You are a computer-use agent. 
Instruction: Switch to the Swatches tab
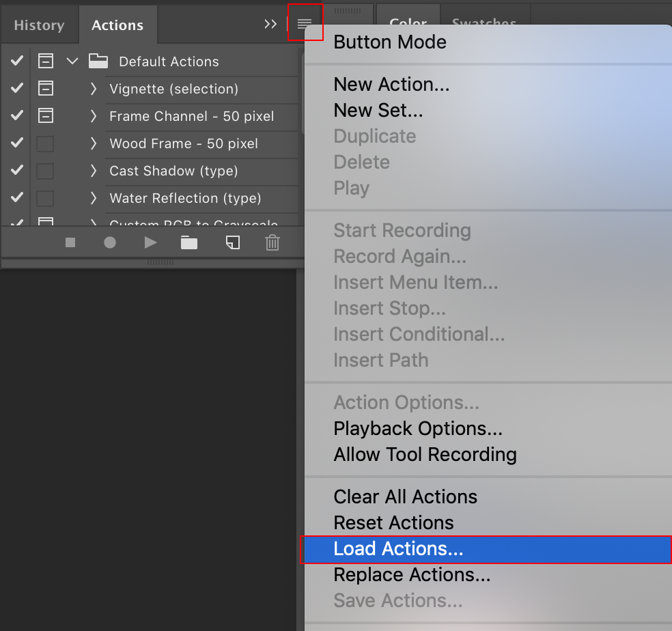pyautogui.click(x=484, y=23)
